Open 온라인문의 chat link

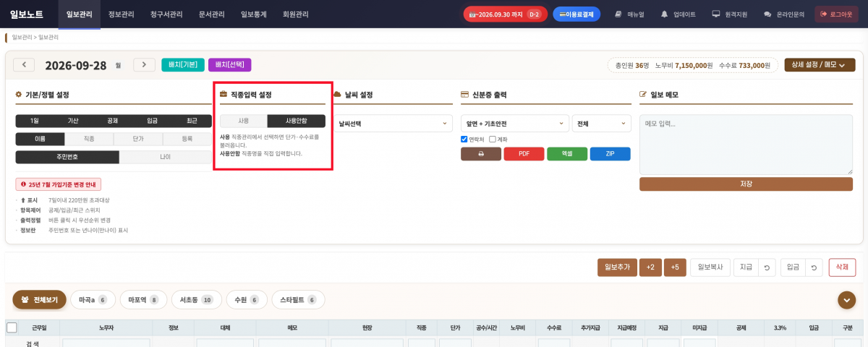pyautogui.click(x=784, y=14)
